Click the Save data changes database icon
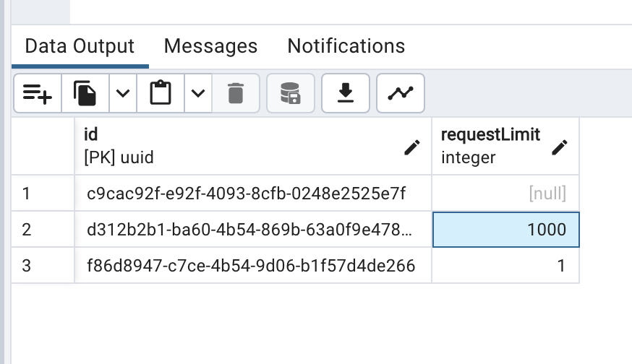Screen dimensions: 632x364 pos(291,93)
